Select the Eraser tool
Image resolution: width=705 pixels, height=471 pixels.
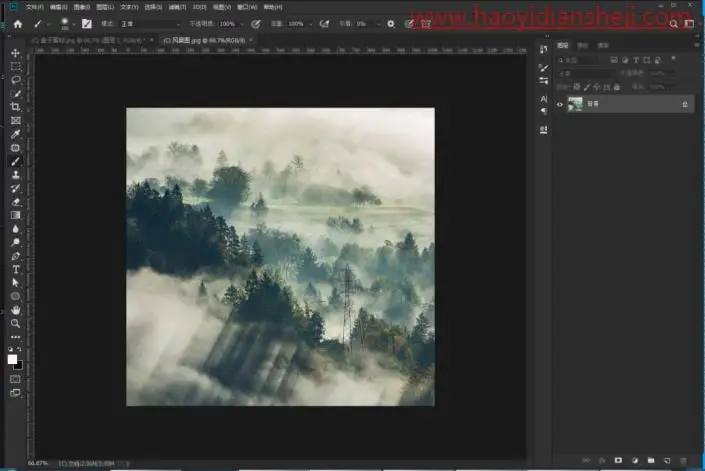click(15, 201)
